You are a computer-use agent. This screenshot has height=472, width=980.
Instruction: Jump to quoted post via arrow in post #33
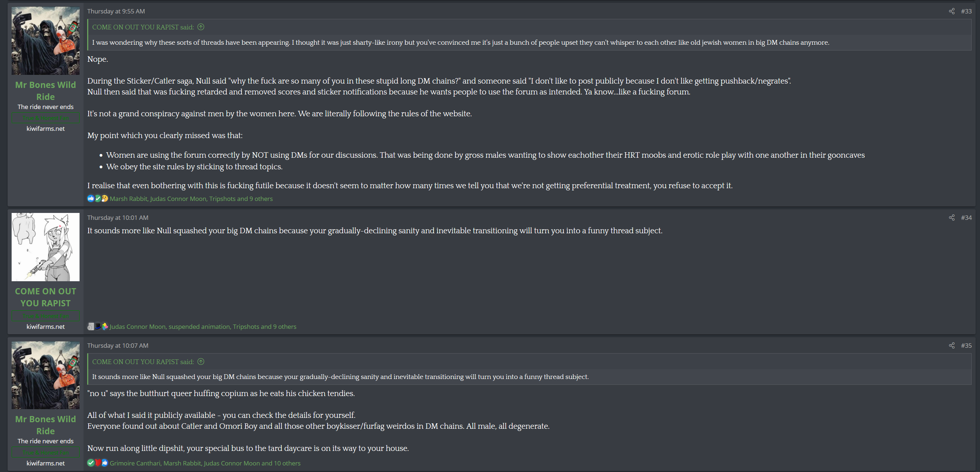click(x=201, y=27)
